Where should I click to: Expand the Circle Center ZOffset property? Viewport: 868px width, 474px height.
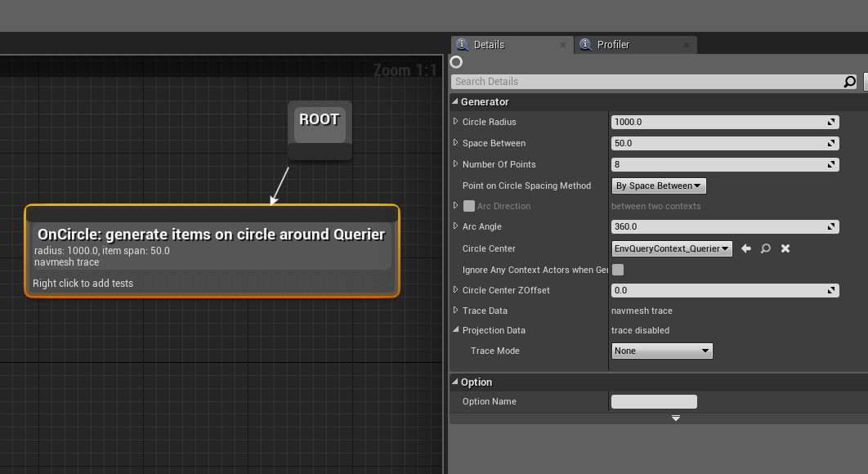(455, 289)
